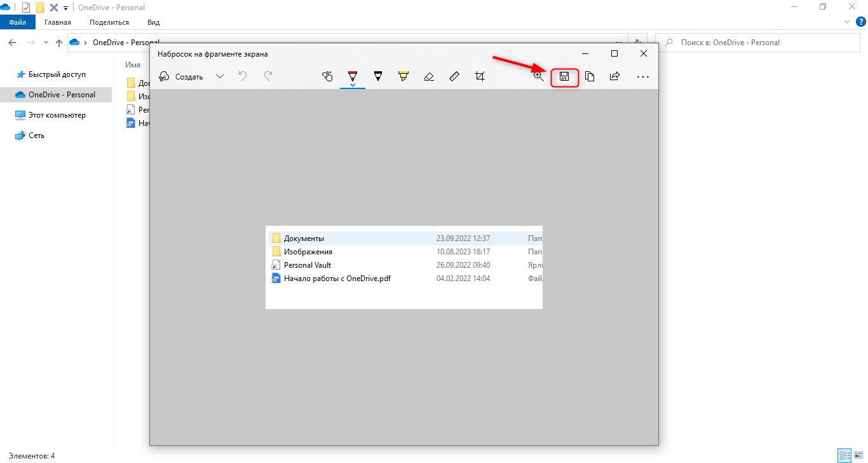The width and height of the screenshot is (868, 463).
Task: Select the red ballpoint pen tool
Action: [x=353, y=76]
